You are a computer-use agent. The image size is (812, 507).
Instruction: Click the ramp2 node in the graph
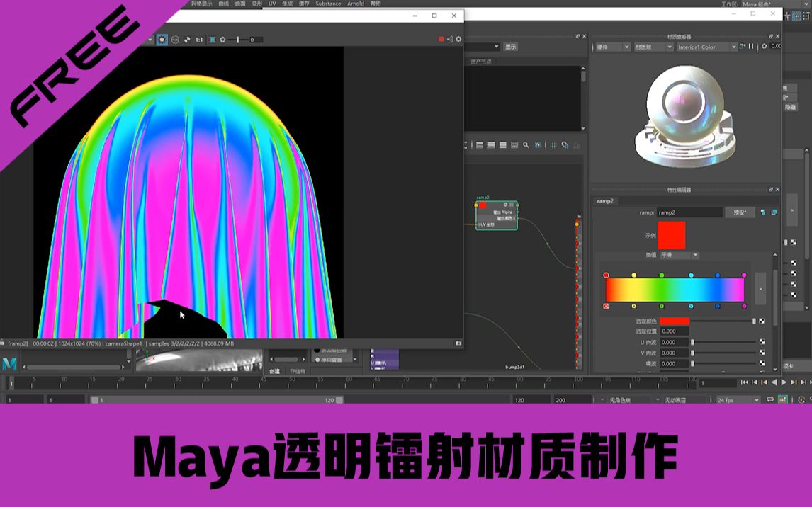click(x=496, y=215)
